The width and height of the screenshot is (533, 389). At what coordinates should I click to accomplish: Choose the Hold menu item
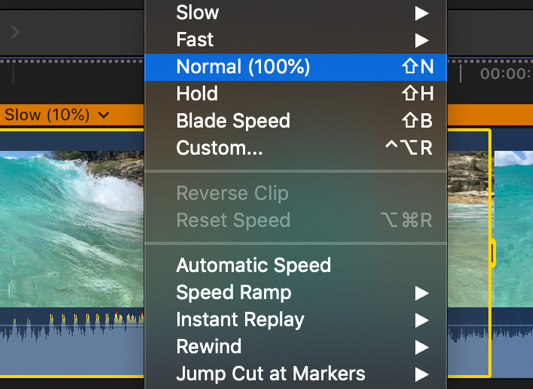pyautogui.click(x=295, y=94)
